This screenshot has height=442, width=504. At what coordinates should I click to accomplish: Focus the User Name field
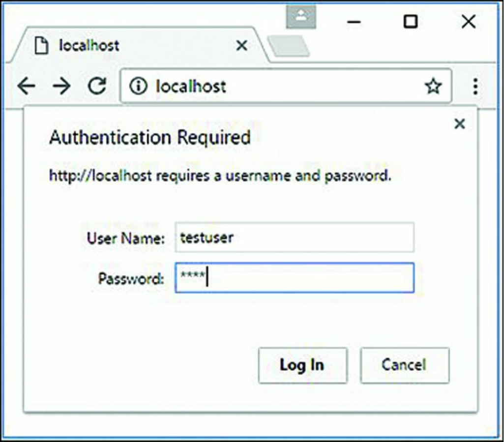click(295, 237)
